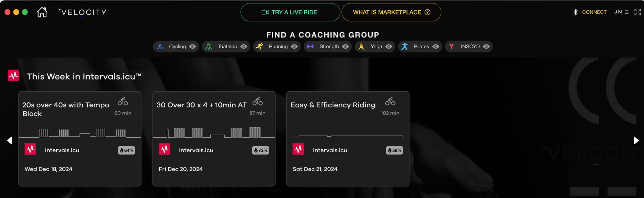
Task: Toggle the Pilates eye visibility
Action: pyautogui.click(x=436, y=47)
